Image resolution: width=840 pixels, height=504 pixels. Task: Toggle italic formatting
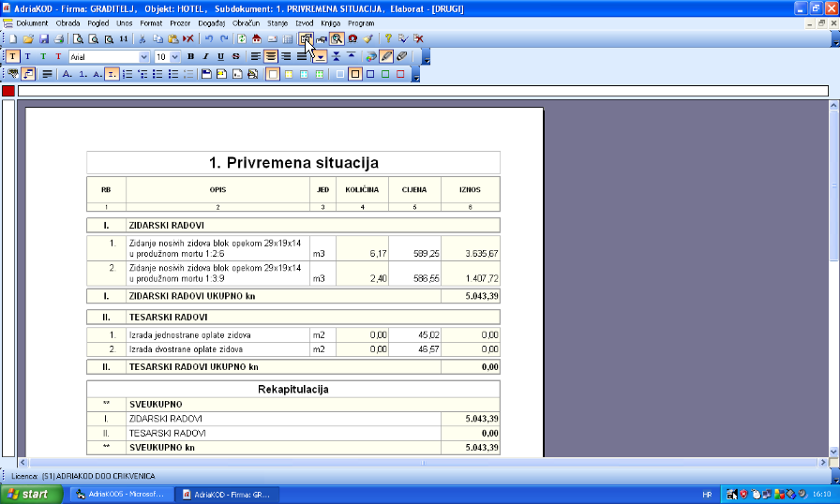(x=205, y=56)
